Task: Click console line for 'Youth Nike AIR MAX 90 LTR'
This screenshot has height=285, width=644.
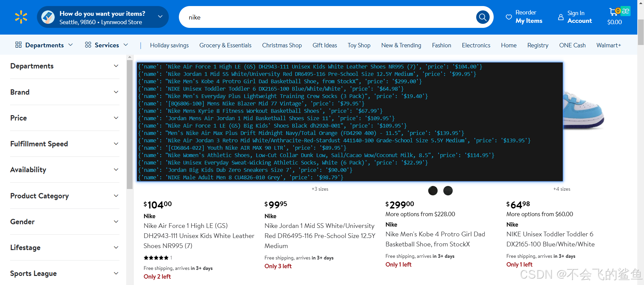Action: 242,148
